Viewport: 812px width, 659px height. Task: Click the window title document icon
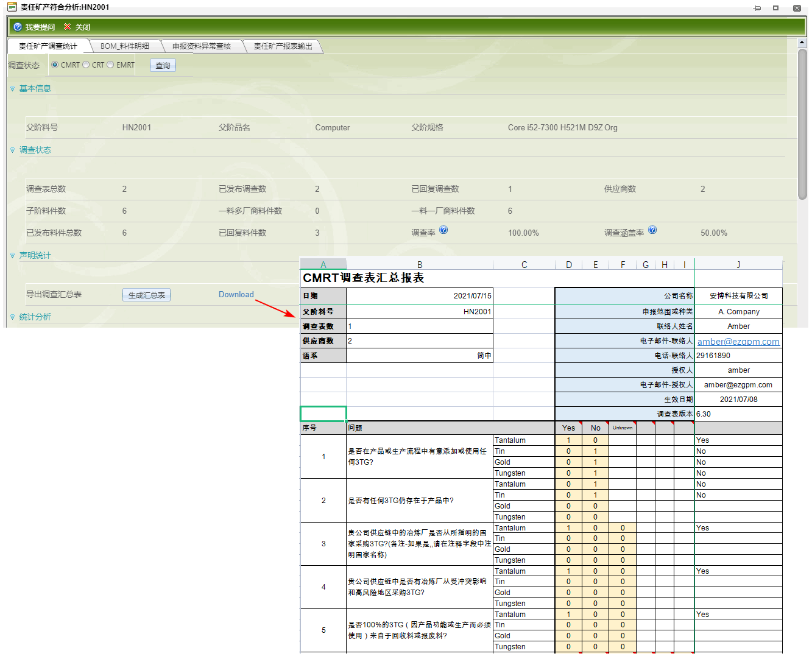12,7
